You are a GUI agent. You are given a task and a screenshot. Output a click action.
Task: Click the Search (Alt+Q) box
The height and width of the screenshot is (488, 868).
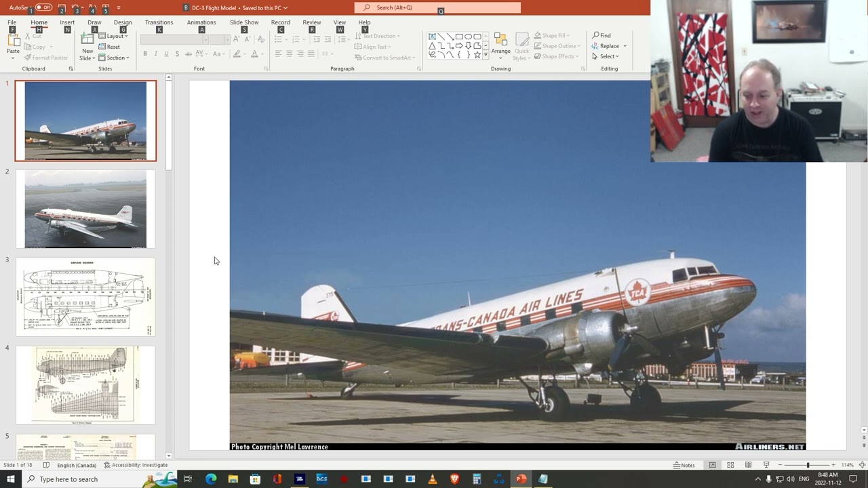437,7
